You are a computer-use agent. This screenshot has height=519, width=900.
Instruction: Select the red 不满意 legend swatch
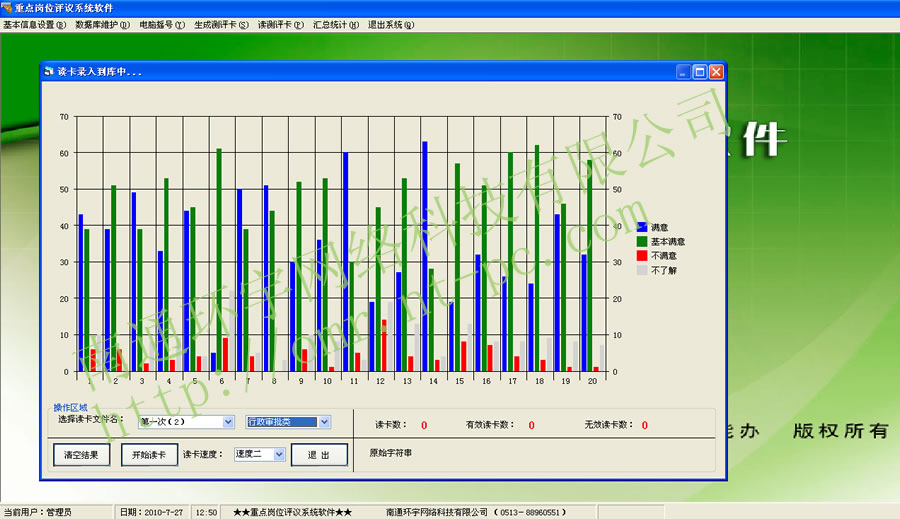[x=642, y=256]
